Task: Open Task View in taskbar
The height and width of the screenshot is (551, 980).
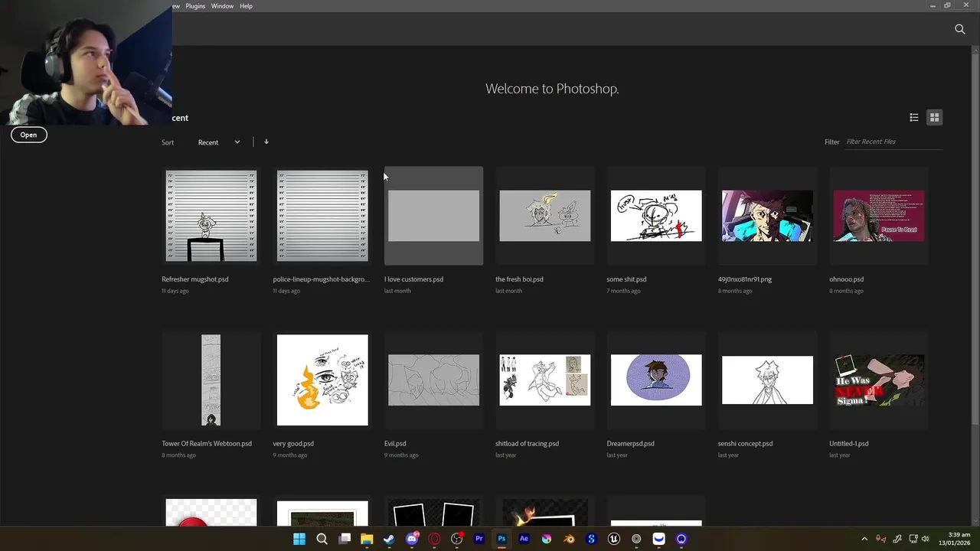Action: coord(345,539)
